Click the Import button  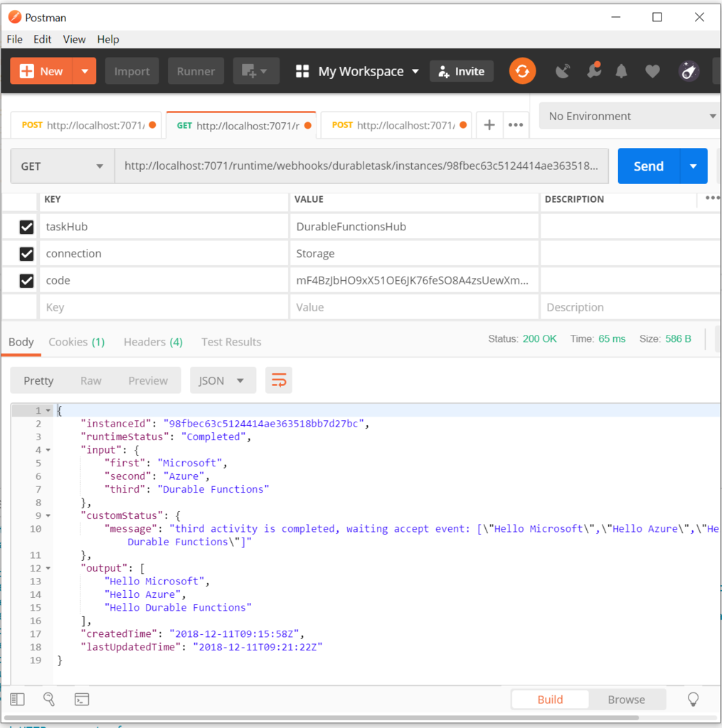coord(132,71)
